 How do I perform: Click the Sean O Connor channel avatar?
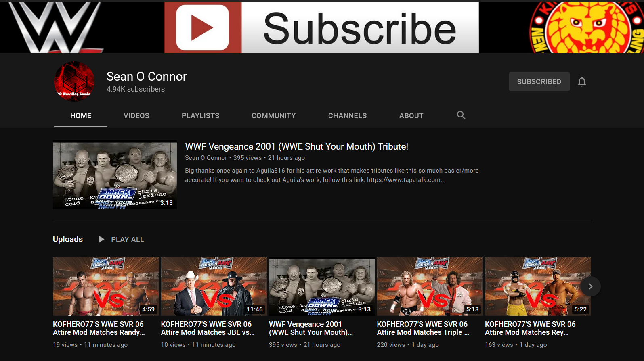74,81
